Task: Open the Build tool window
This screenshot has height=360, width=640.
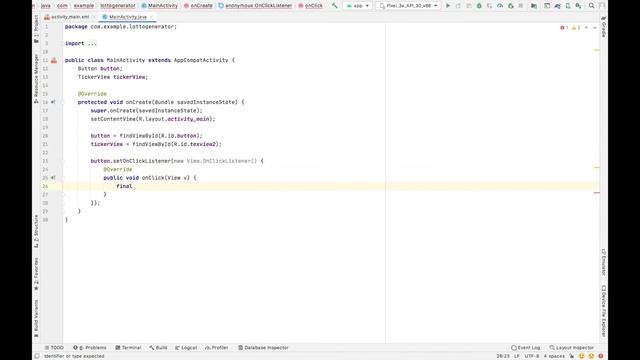Action: (158, 348)
